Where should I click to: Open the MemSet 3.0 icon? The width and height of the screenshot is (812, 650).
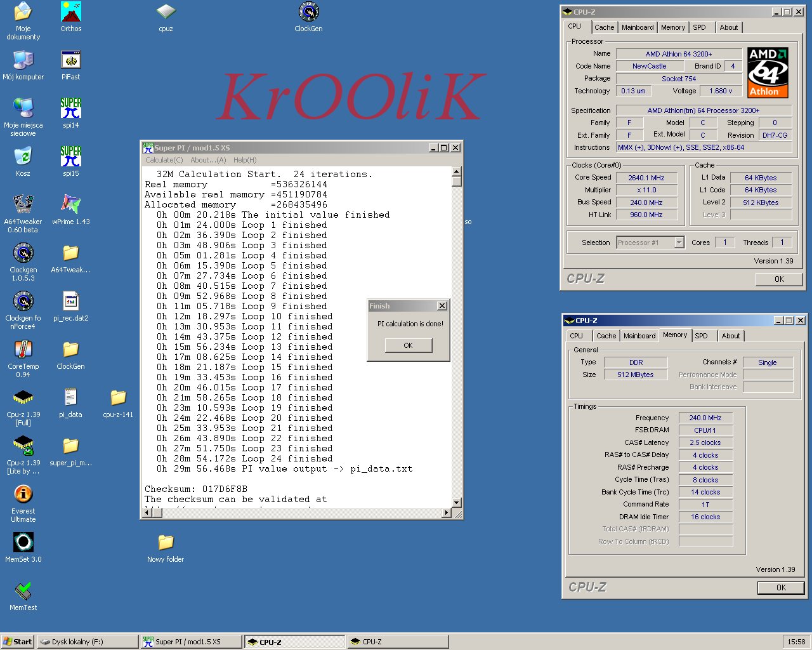[x=23, y=548]
